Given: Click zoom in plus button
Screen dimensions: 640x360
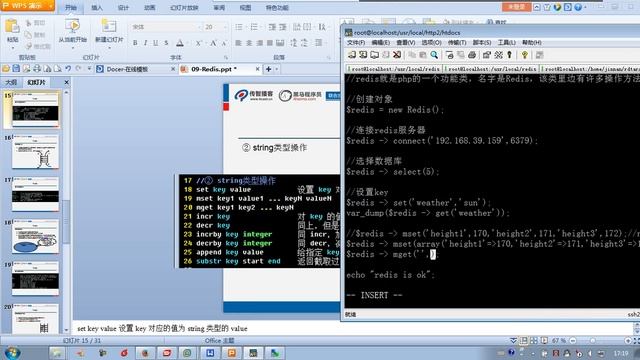Looking at the screenshot, I should point(628,340).
